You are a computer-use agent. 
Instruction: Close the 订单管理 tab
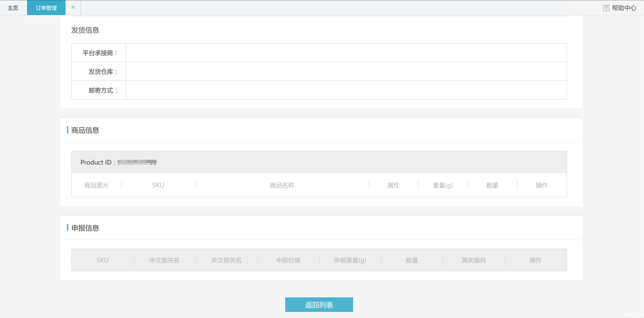(73, 8)
